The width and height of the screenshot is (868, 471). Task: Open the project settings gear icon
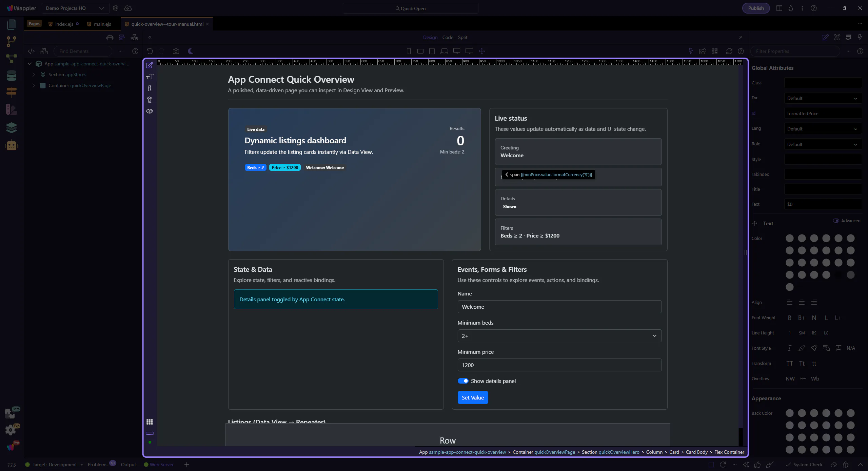116,8
